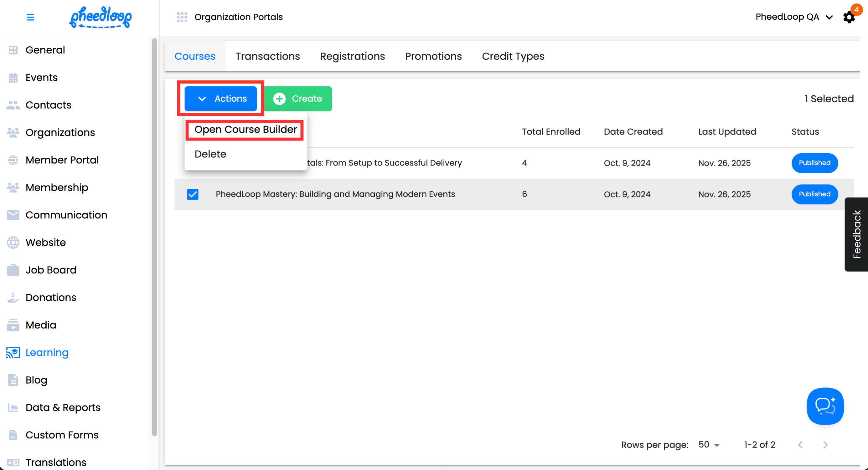
Task: Click the green Create button
Action: [298, 99]
